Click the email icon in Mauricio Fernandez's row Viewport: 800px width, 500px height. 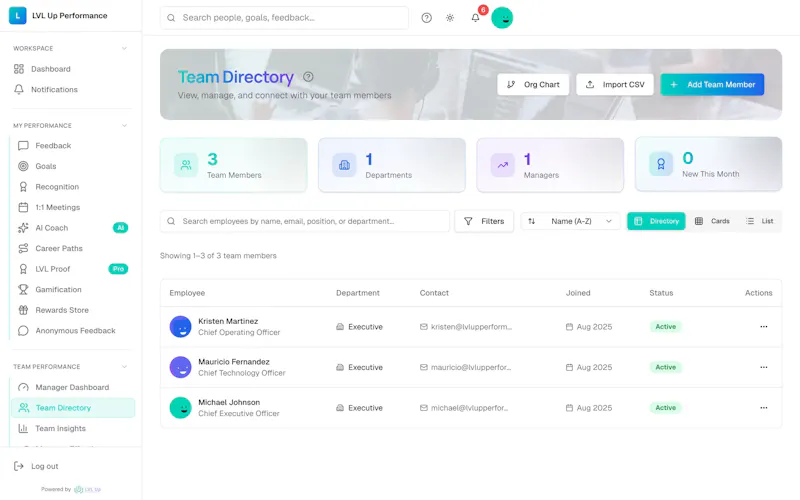(x=423, y=367)
